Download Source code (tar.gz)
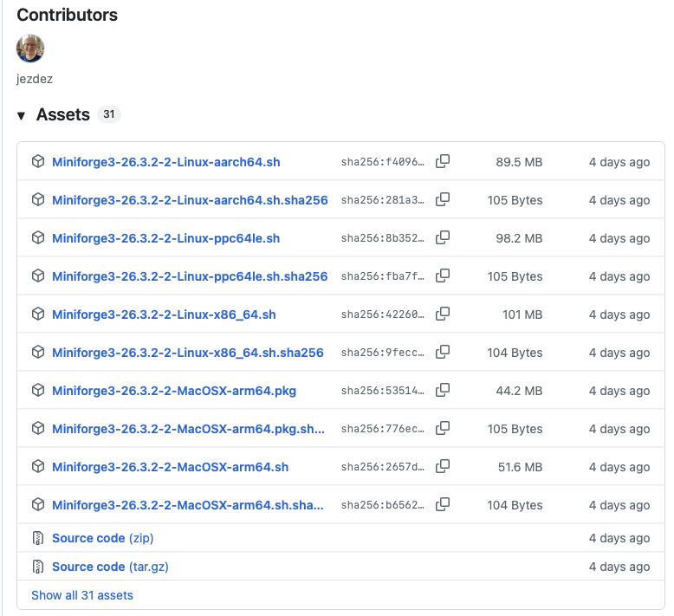This screenshot has width=674, height=616. click(110, 567)
